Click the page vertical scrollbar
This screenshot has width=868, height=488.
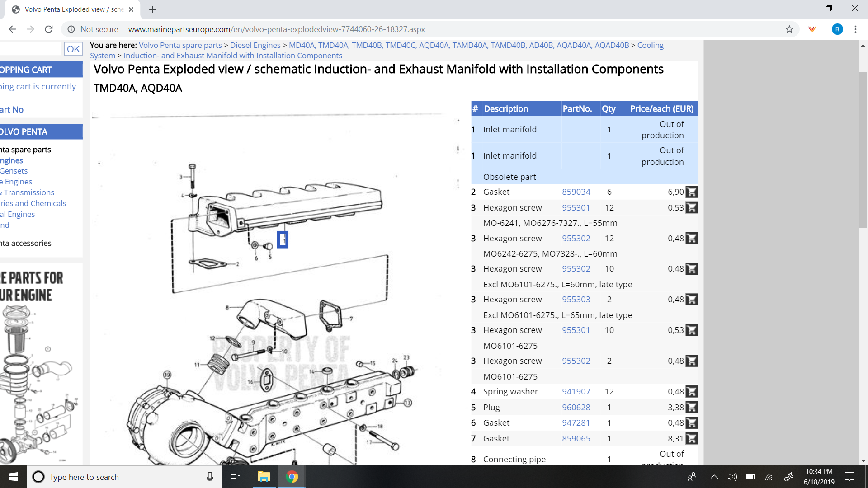pyautogui.click(x=863, y=149)
